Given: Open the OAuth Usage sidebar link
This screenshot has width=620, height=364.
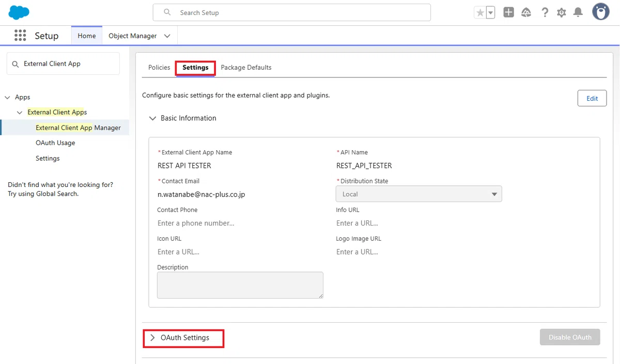Looking at the screenshot, I should pyautogui.click(x=55, y=143).
